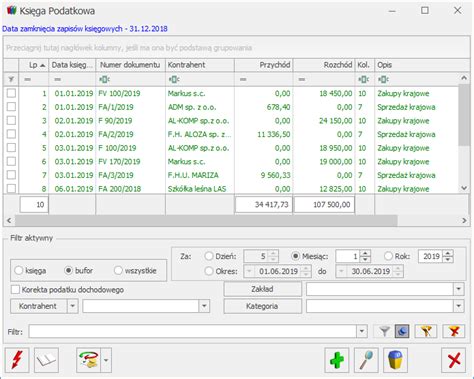Open the Filtr field dropdown arrow
474x379 pixels.
click(x=362, y=331)
